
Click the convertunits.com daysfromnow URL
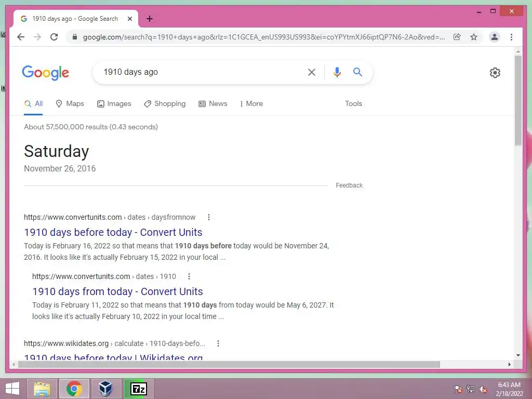[110, 217]
